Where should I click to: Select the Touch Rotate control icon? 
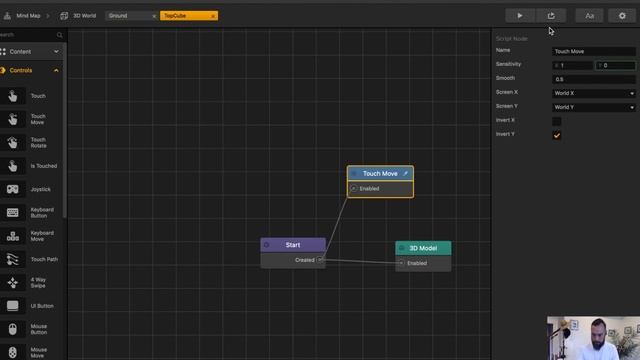(13, 142)
